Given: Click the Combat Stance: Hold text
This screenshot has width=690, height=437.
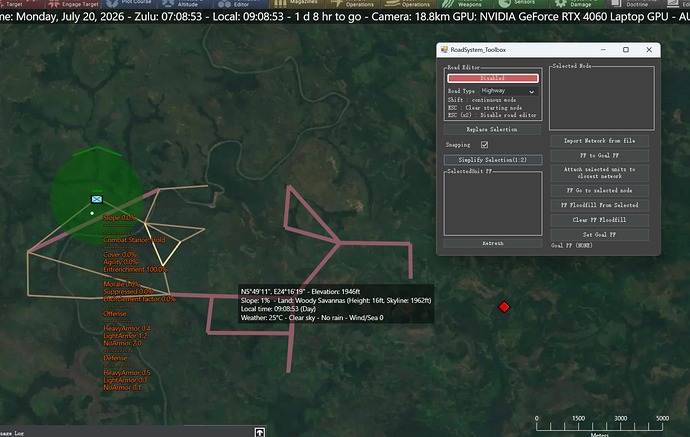Looking at the screenshot, I should coord(134,240).
